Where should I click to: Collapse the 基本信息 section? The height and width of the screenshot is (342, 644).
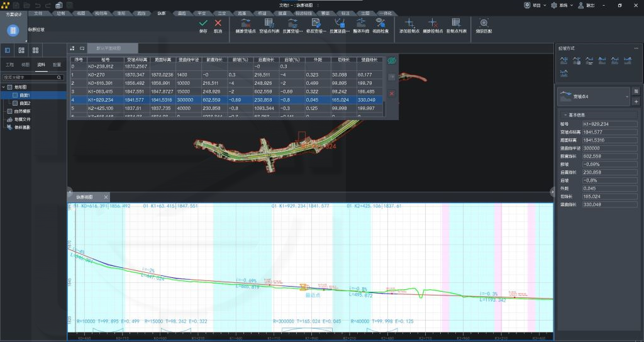(x=565, y=115)
